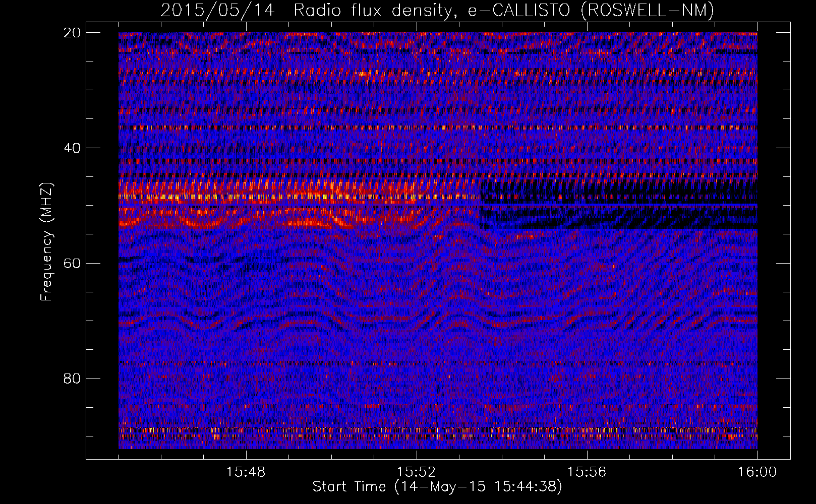Click the 80 MHz frequency tick label
This screenshot has width=816, height=504.
click(72, 379)
